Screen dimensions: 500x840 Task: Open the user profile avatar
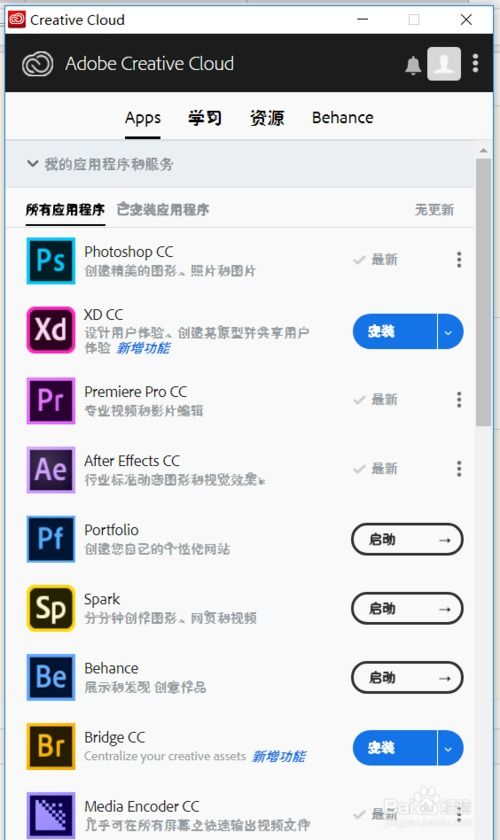444,64
